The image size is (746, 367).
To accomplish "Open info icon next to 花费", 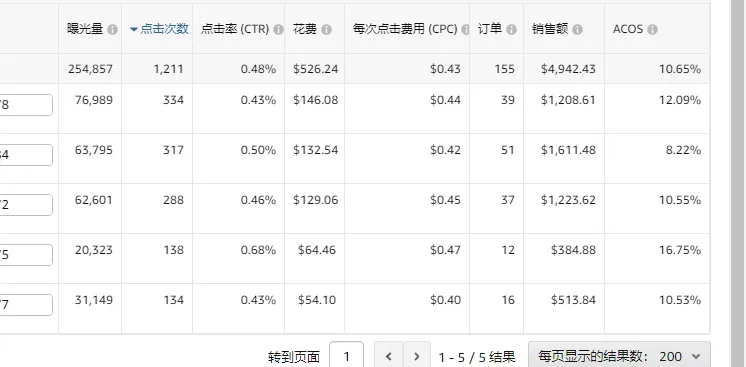I will [x=326, y=30].
